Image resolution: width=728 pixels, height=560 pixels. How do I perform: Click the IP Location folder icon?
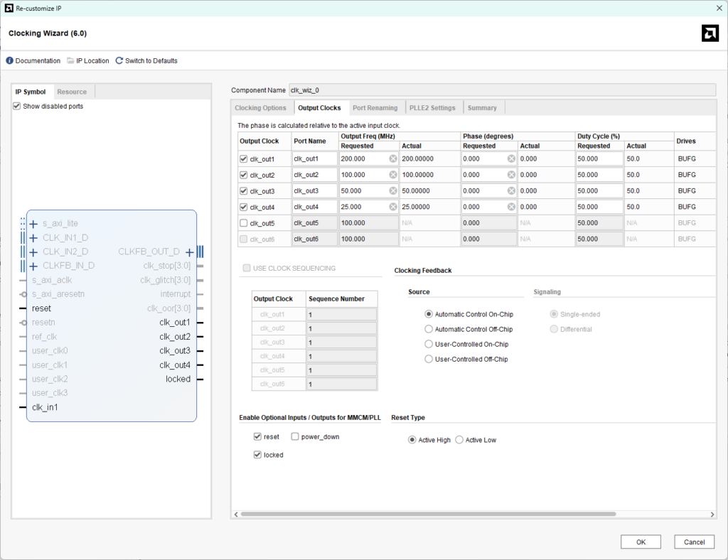(70, 61)
